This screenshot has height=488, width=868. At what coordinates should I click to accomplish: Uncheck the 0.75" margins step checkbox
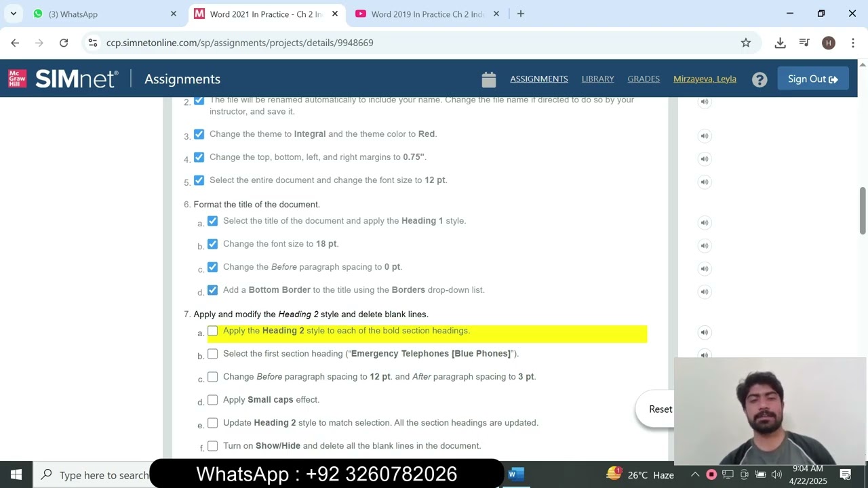click(x=199, y=157)
